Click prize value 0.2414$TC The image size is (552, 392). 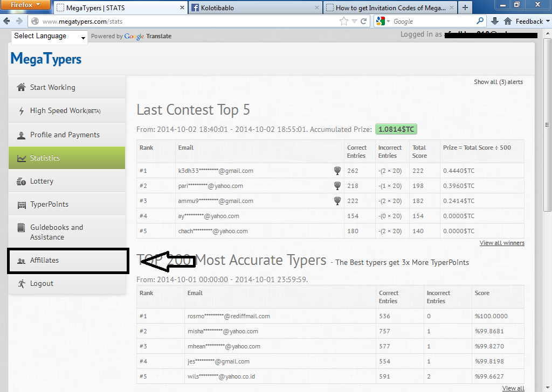(x=459, y=201)
